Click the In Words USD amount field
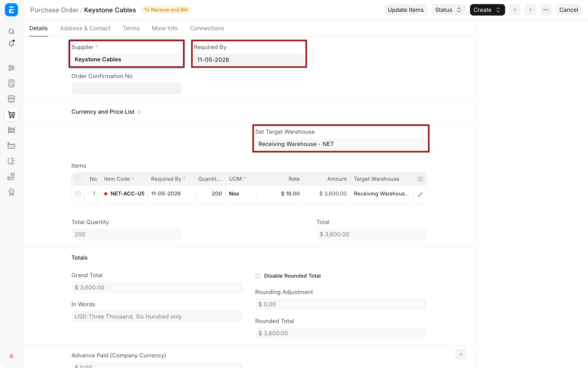 (x=157, y=316)
